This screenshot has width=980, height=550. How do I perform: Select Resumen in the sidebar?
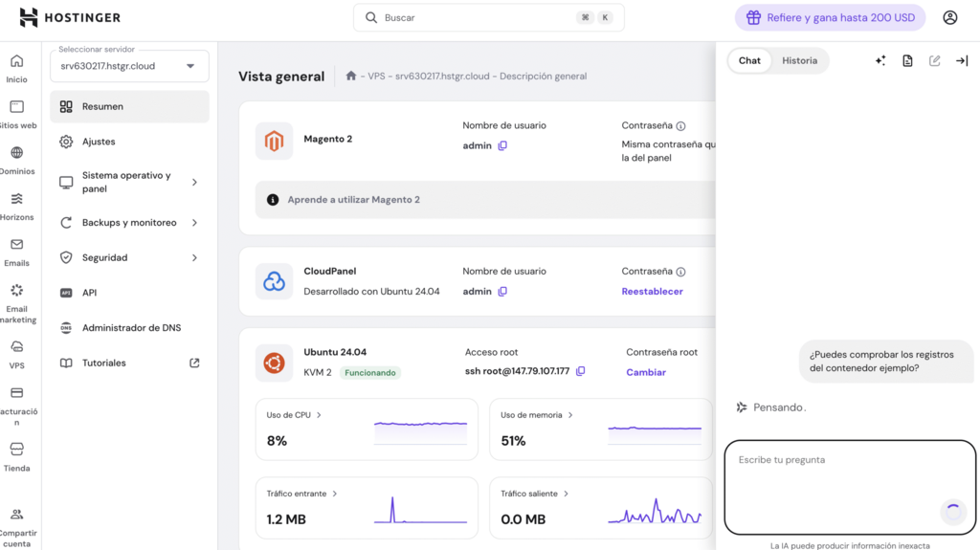pyautogui.click(x=129, y=106)
